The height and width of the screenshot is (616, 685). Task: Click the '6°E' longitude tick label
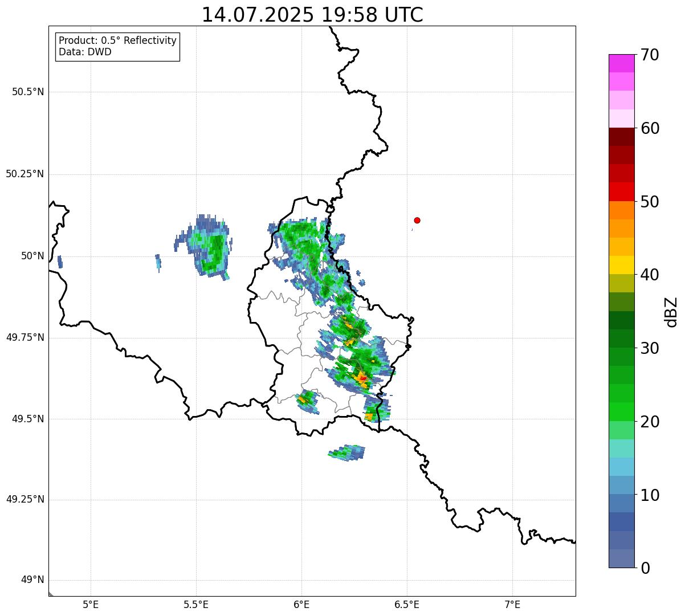click(x=301, y=605)
